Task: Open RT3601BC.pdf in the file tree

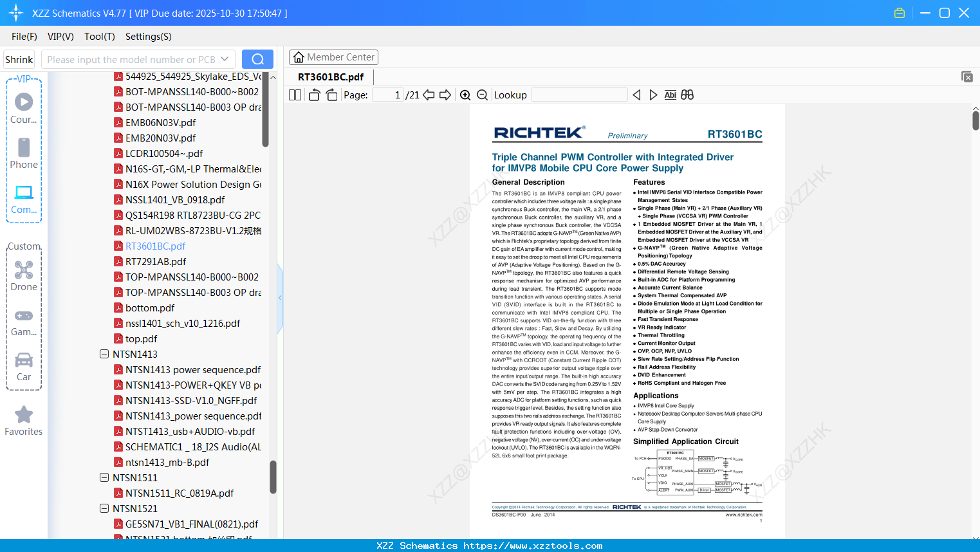Action: [x=155, y=246]
